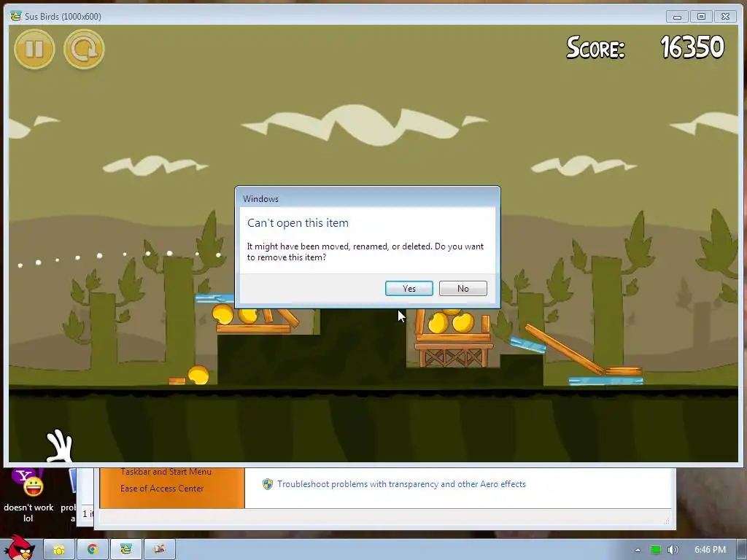Switch to the Sus Birds taskbar button
The width and height of the screenshot is (747, 560).
[x=125, y=550]
